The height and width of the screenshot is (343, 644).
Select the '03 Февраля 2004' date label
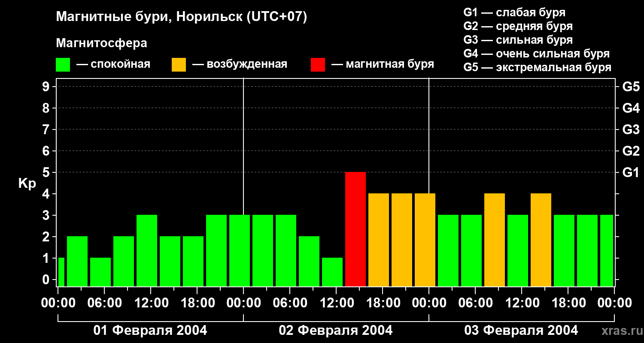[521, 331]
